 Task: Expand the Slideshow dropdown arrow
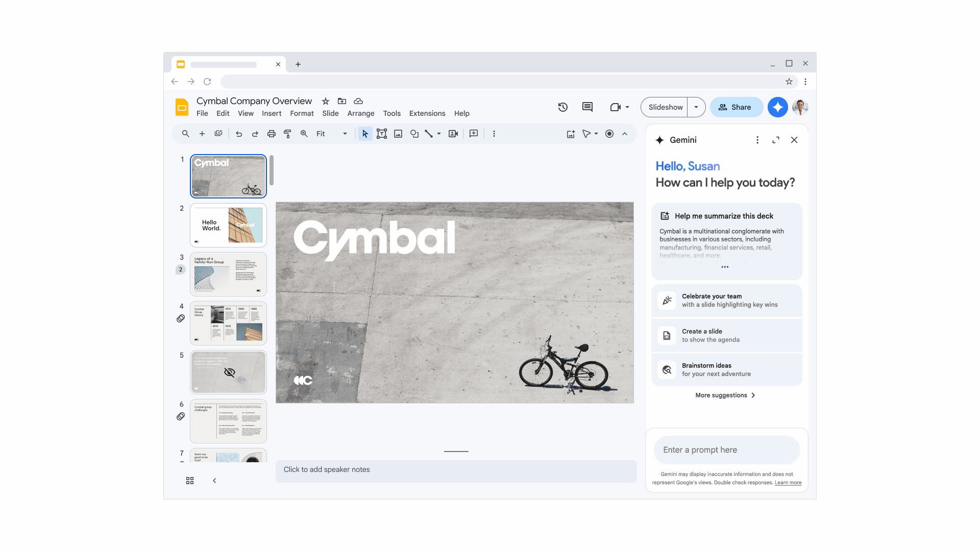point(697,107)
